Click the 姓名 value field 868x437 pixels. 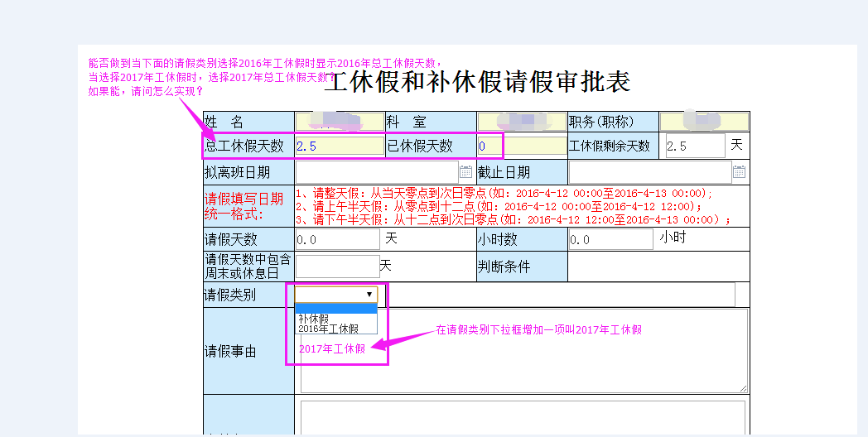tap(340, 122)
